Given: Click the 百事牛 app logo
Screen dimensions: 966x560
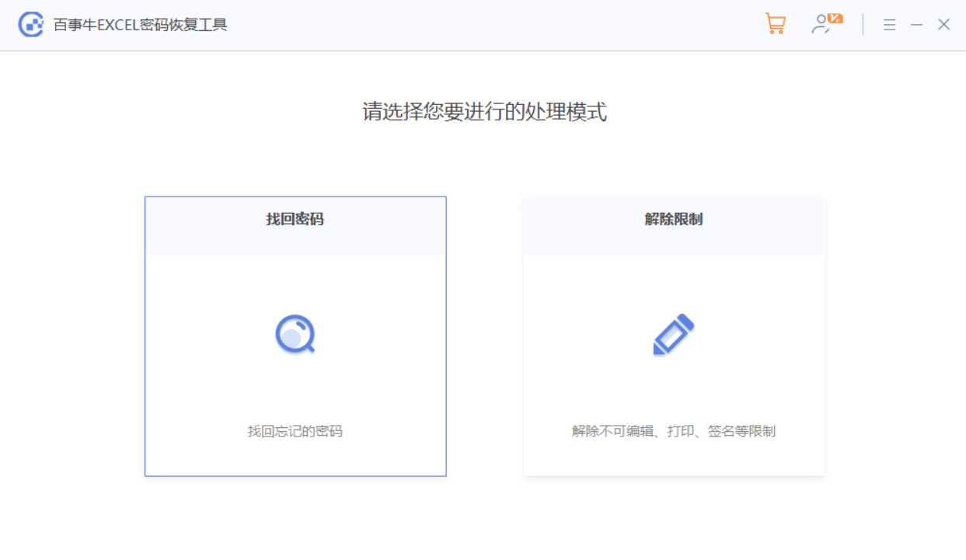Looking at the screenshot, I should [30, 24].
